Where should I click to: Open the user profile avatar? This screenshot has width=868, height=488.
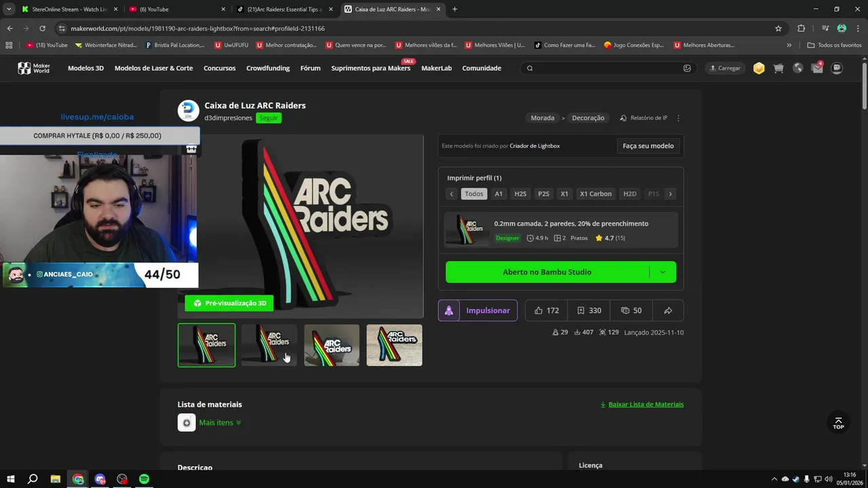coord(837,68)
